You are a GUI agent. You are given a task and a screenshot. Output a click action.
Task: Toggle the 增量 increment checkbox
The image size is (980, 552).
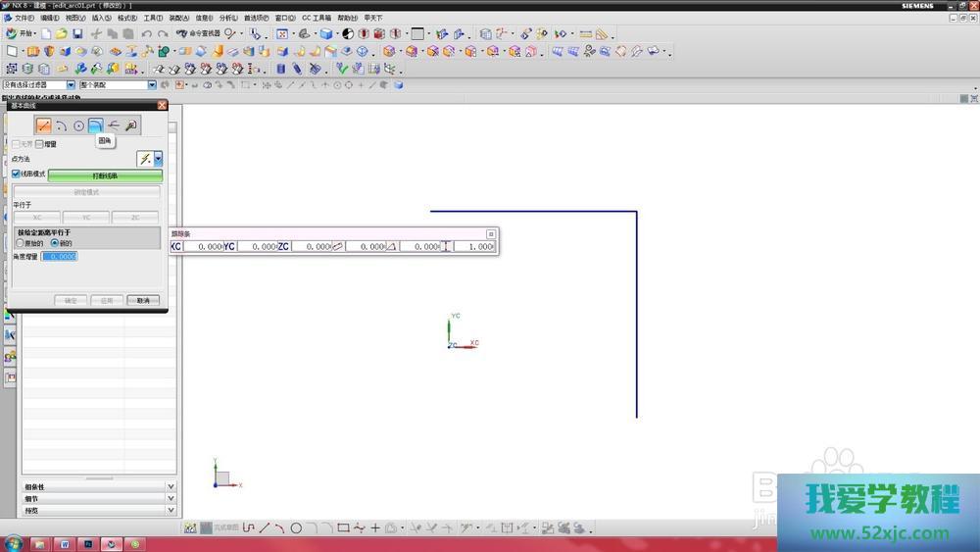click(39, 144)
